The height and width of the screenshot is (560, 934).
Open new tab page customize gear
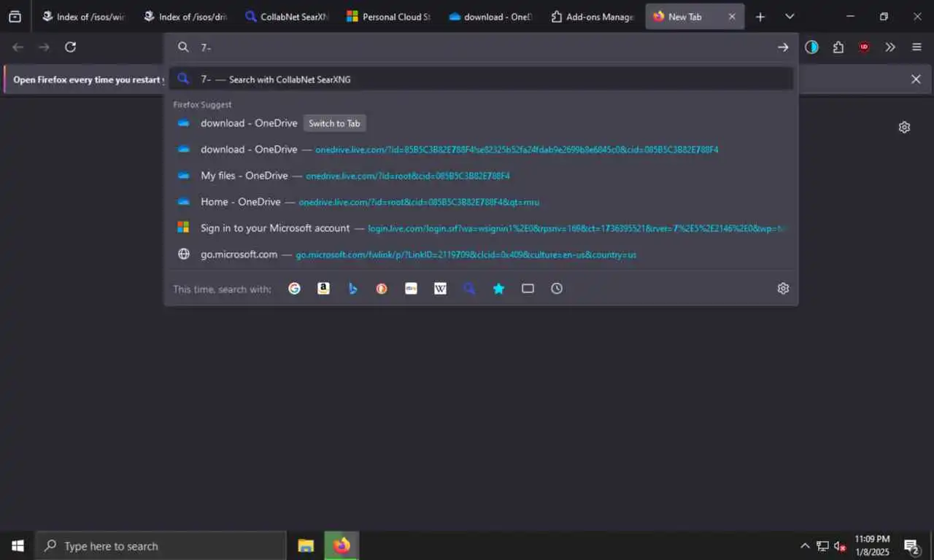click(904, 127)
